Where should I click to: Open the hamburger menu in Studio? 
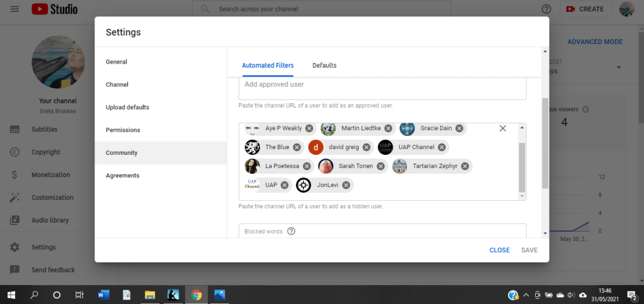(x=14, y=9)
